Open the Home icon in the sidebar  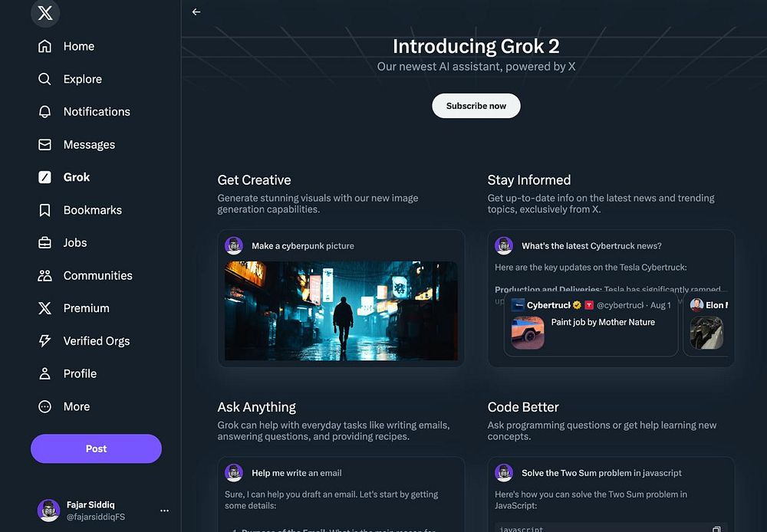pyautogui.click(x=44, y=46)
